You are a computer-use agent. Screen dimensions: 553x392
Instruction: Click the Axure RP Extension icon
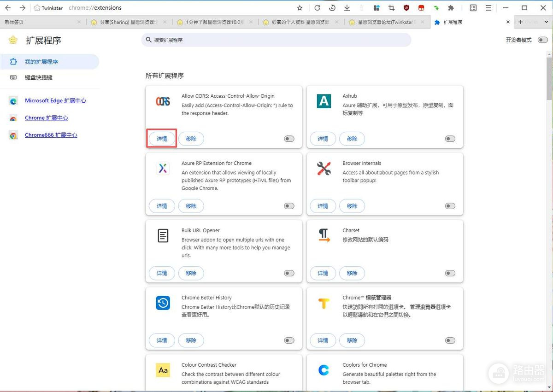coord(163,169)
